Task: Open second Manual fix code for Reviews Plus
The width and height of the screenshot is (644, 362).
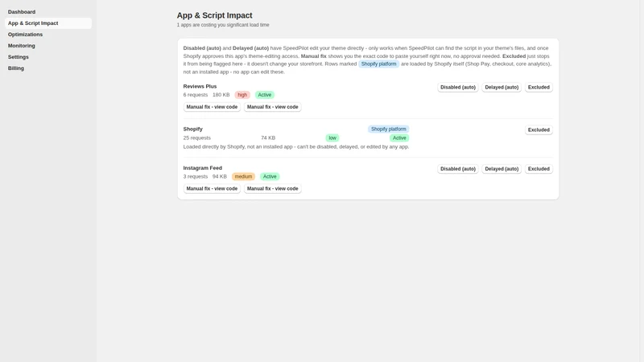Action: tap(272, 107)
